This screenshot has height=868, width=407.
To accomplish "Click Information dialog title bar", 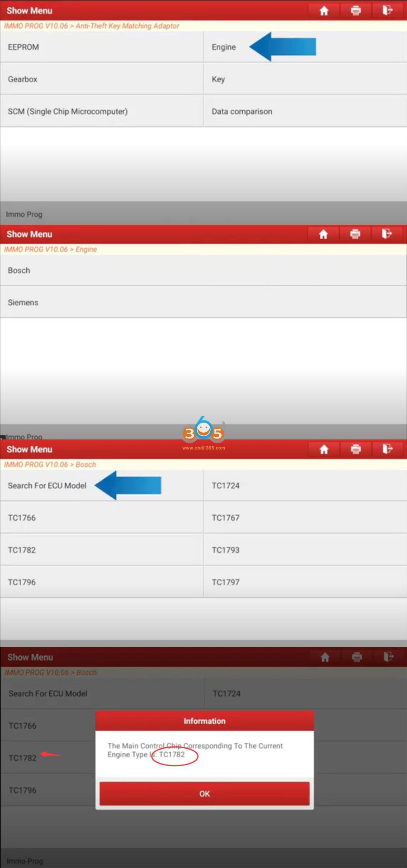I will 204,721.
